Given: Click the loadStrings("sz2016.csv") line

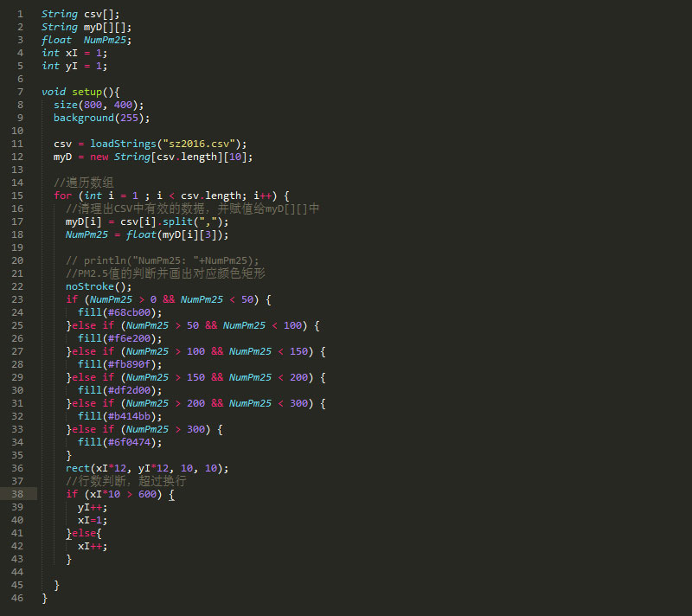Looking at the screenshot, I should pyautogui.click(x=150, y=144).
